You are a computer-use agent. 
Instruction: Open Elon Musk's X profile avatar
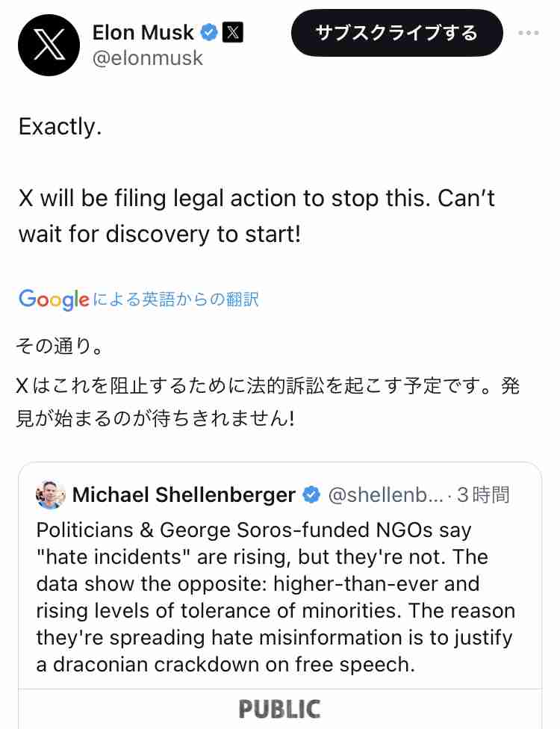(x=49, y=45)
